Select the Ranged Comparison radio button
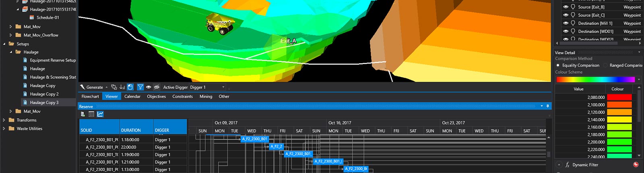The height and width of the screenshot is (173, 644). (605, 65)
